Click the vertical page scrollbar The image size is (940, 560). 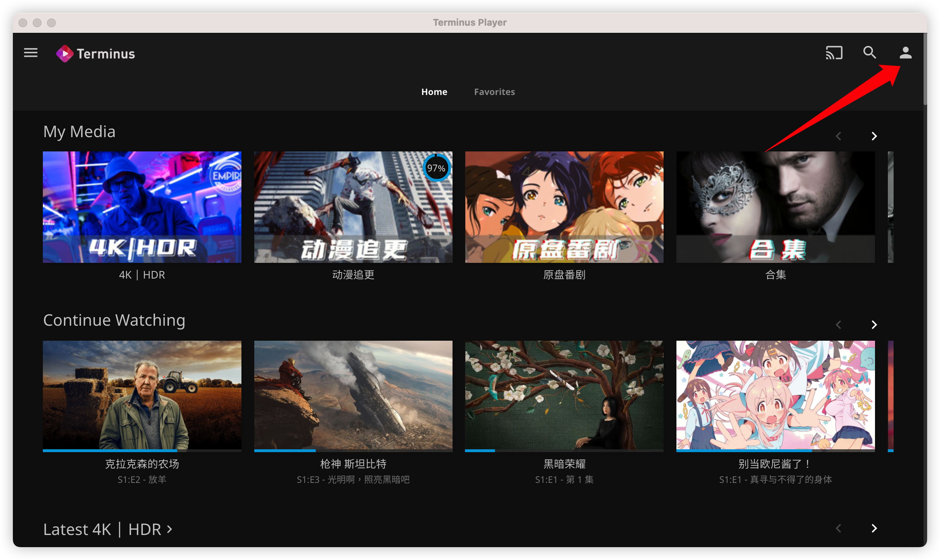[925, 70]
